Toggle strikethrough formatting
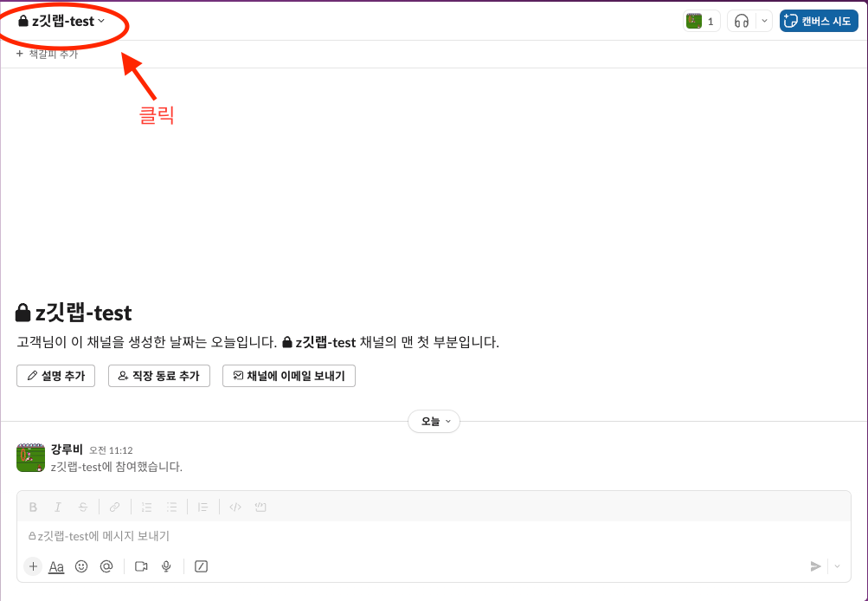868x601 pixels. click(x=83, y=507)
